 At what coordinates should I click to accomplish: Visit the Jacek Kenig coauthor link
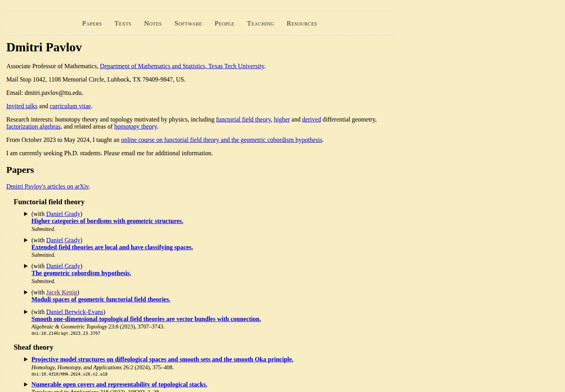(62, 292)
